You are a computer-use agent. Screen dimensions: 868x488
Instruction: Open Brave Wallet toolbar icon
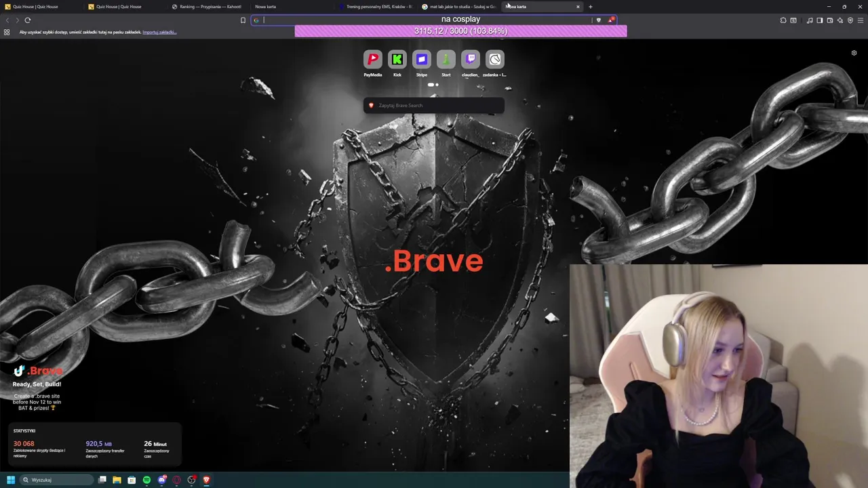(x=830, y=20)
